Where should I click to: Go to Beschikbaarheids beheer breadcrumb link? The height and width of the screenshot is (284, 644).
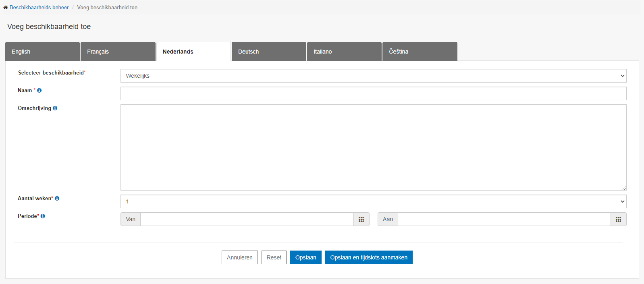pyautogui.click(x=39, y=8)
